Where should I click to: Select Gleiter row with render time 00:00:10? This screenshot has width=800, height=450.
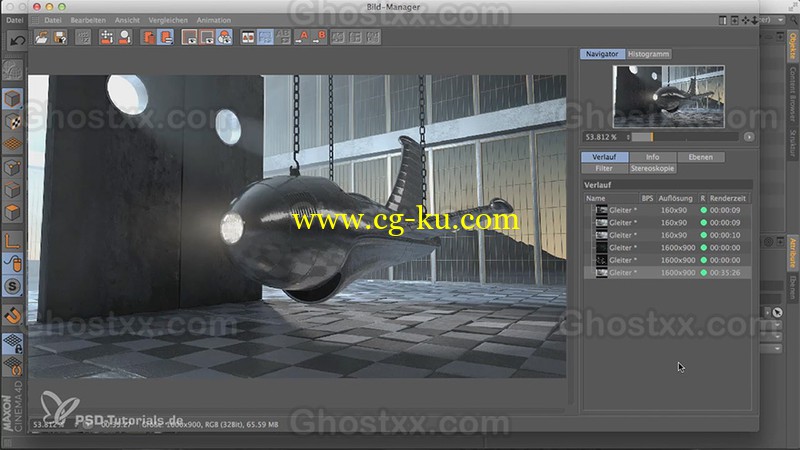pyautogui.click(x=667, y=235)
